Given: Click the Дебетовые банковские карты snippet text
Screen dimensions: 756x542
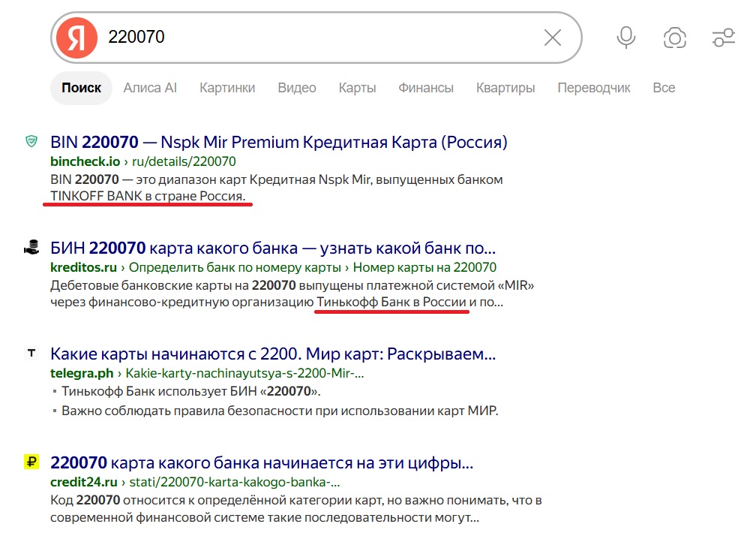Looking at the screenshot, I should point(292,294).
